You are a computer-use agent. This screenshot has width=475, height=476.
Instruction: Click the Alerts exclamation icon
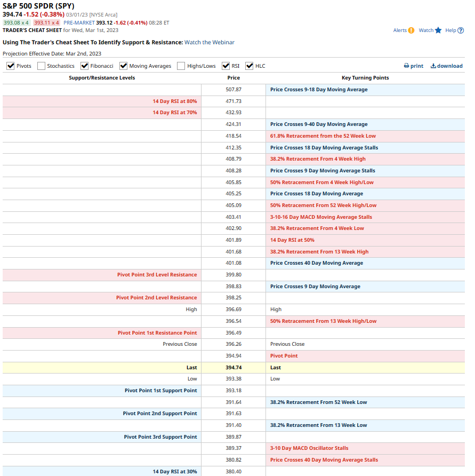point(411,30)
